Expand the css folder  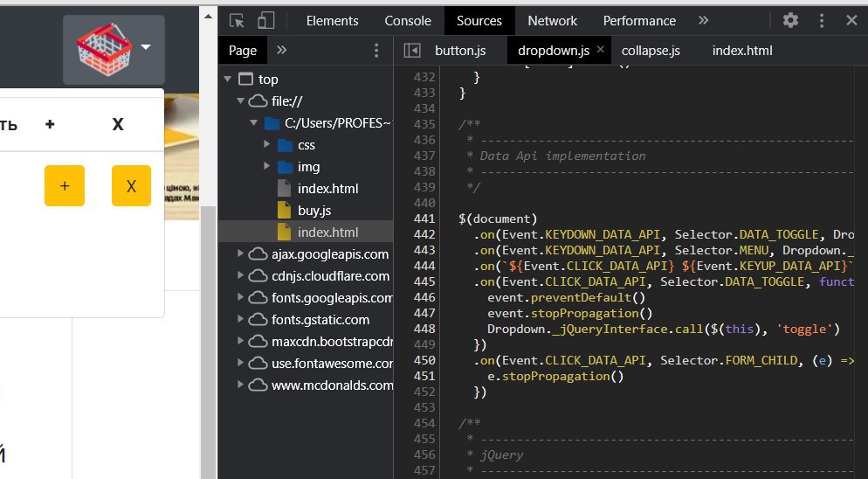coord(268,145)
